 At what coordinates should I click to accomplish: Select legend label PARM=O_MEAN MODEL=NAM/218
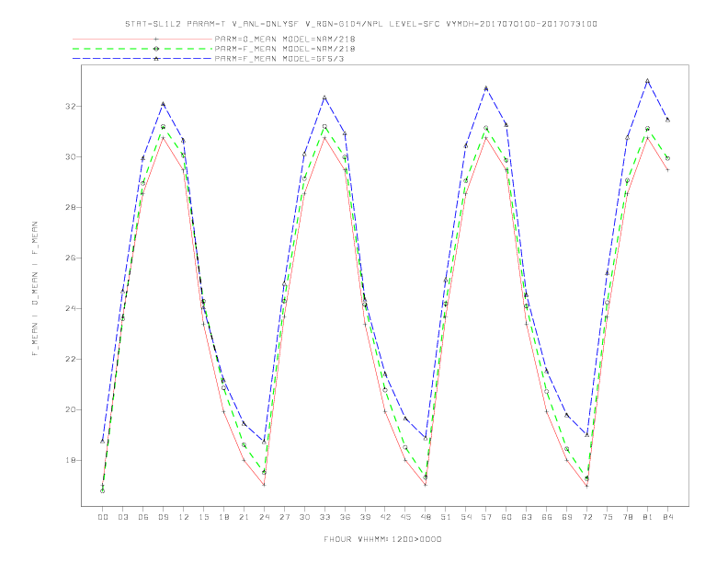click(285, 39)
